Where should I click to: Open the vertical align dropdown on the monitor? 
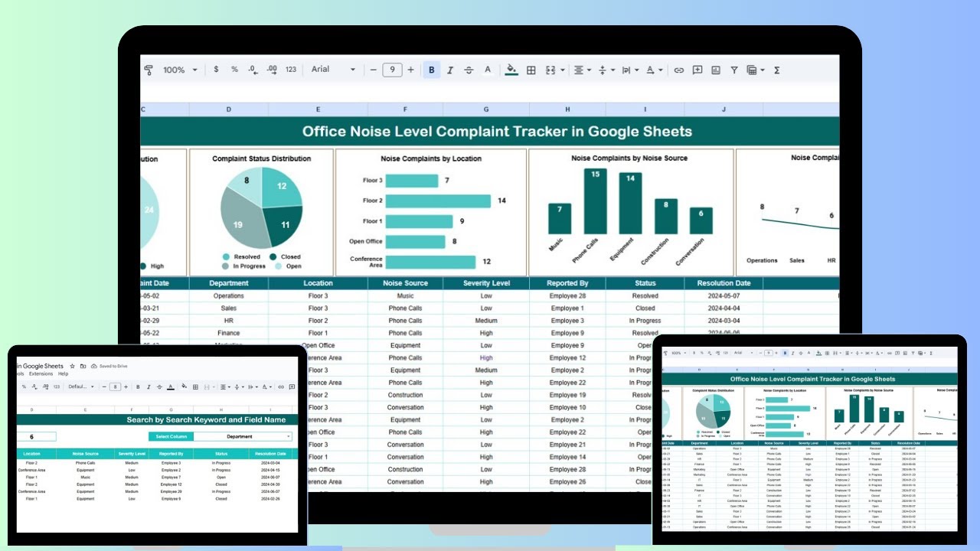(x=606, y=70)
